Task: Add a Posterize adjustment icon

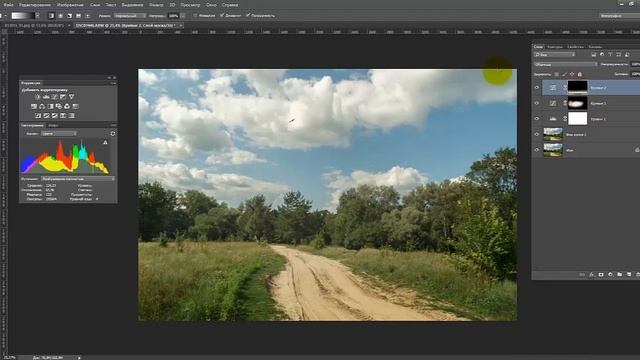Action: 46,116
